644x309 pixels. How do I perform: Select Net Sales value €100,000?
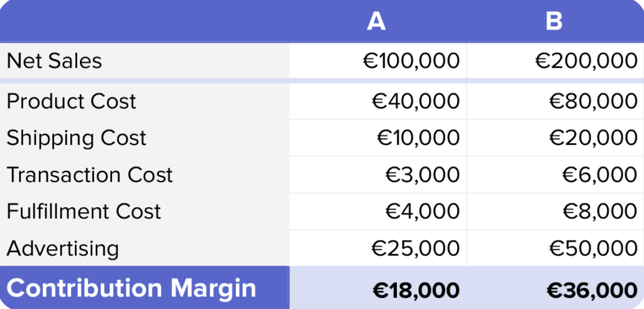[411, 61]
